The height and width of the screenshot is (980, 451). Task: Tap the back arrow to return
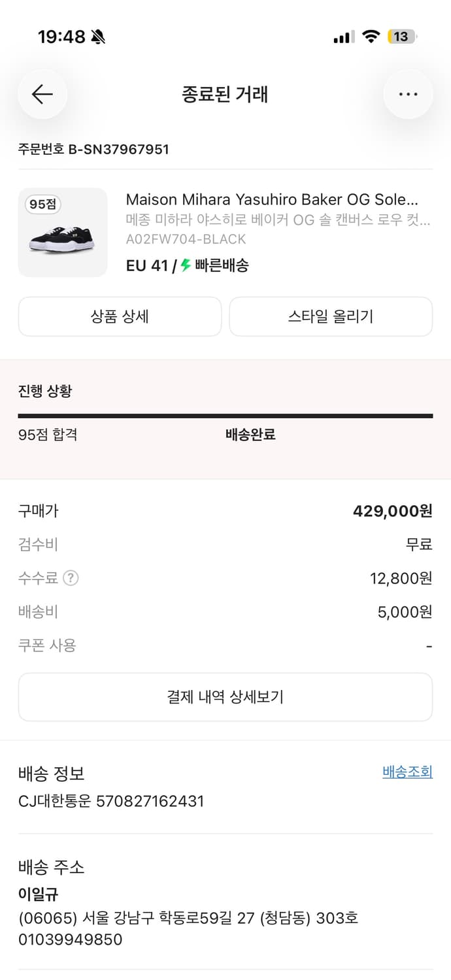point(42,93)
